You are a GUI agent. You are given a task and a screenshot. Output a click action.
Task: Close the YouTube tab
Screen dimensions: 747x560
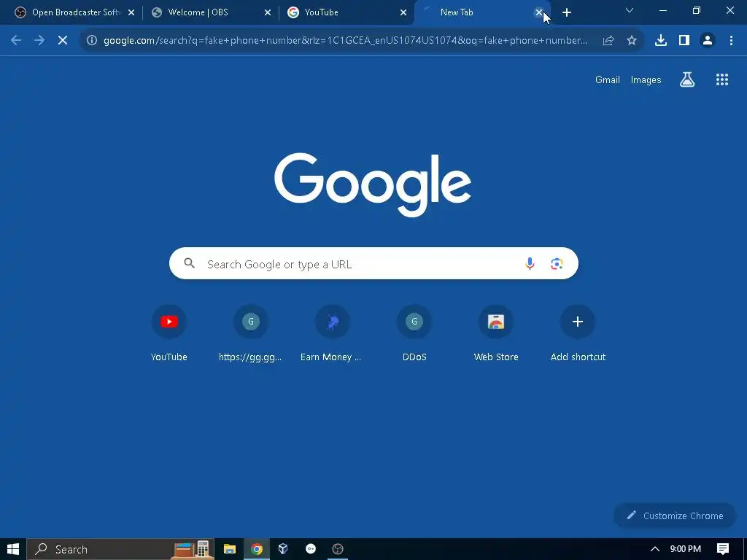point(403,12)
